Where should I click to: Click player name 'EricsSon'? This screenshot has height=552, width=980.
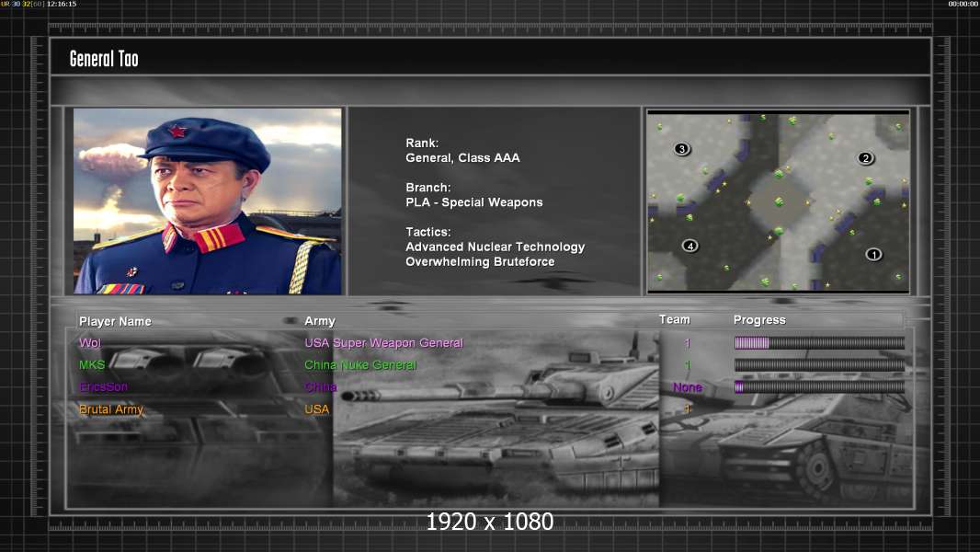click(x=103, y=387)
